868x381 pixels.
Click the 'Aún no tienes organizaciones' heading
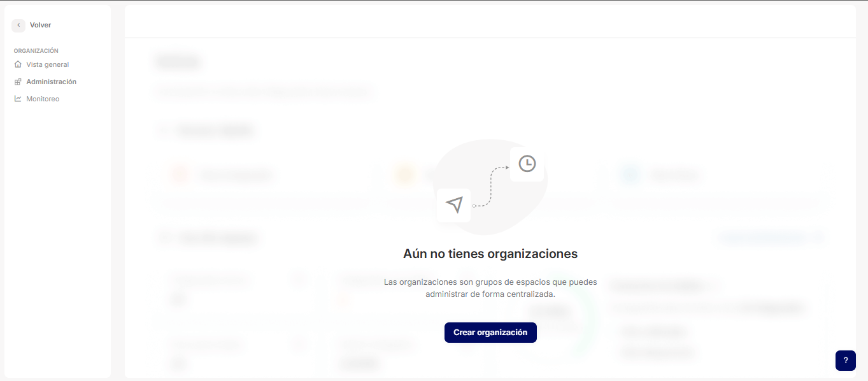(490, 254)
